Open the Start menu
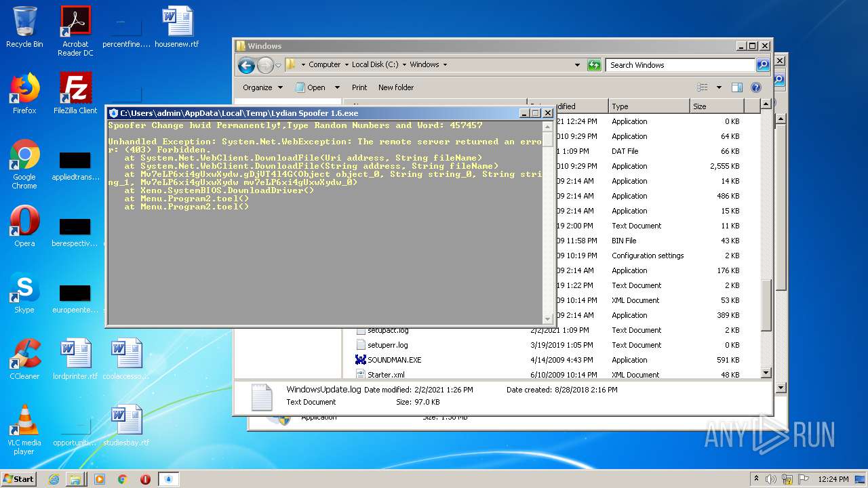Screen dimensions: 868x488 [19, 479]
